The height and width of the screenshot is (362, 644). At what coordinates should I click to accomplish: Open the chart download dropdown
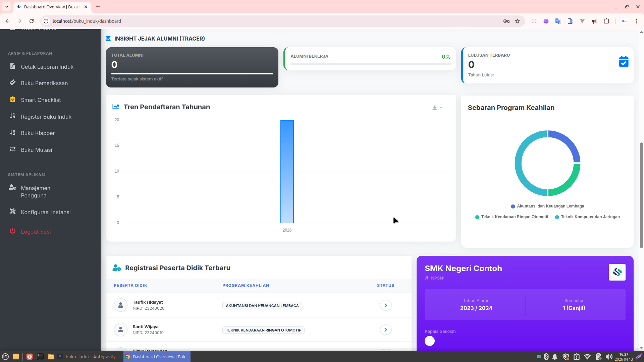click(x=437, y=108)
